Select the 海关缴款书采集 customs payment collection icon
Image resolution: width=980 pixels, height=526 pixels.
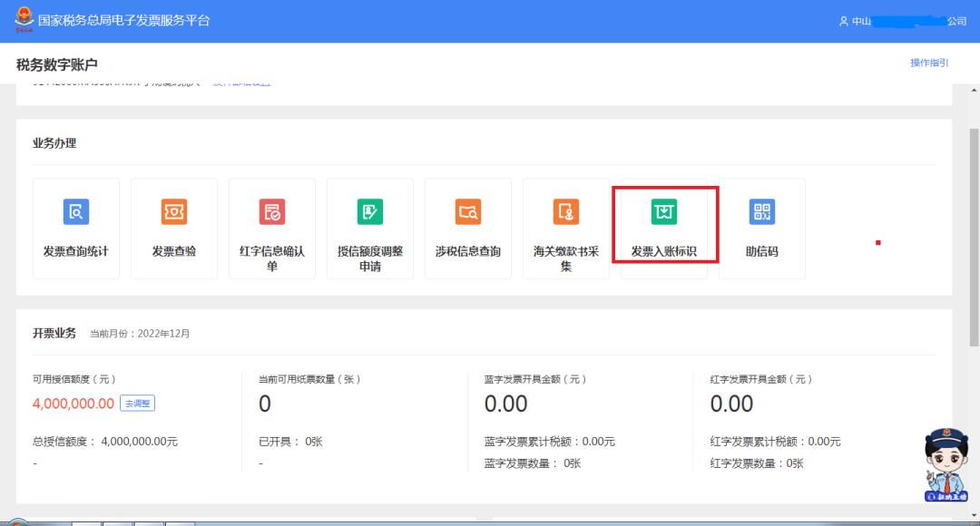tap(565, 227)
